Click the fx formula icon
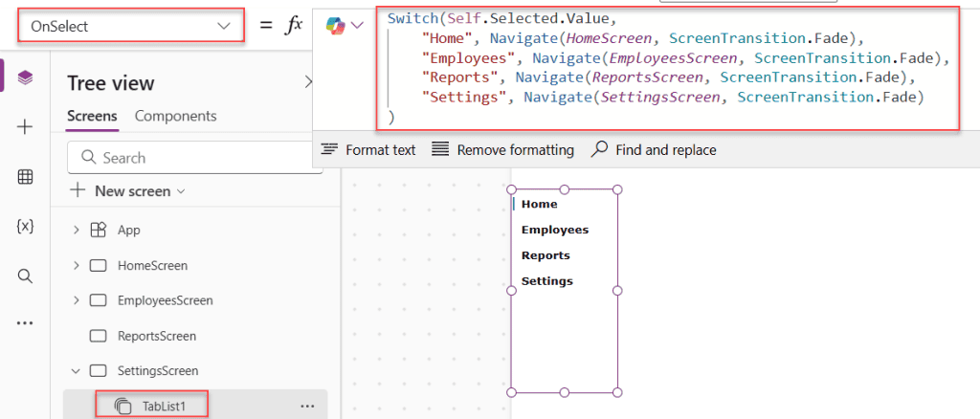The image size is (980, 419). pos(293,25)
